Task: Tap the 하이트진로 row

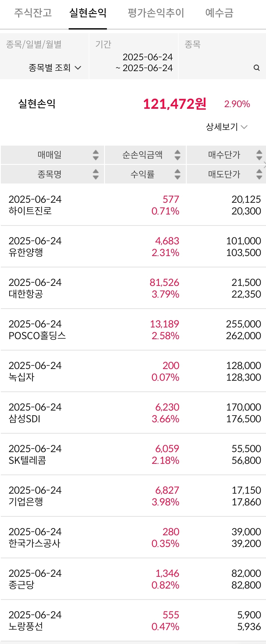Action: click(x=133, y=205)
